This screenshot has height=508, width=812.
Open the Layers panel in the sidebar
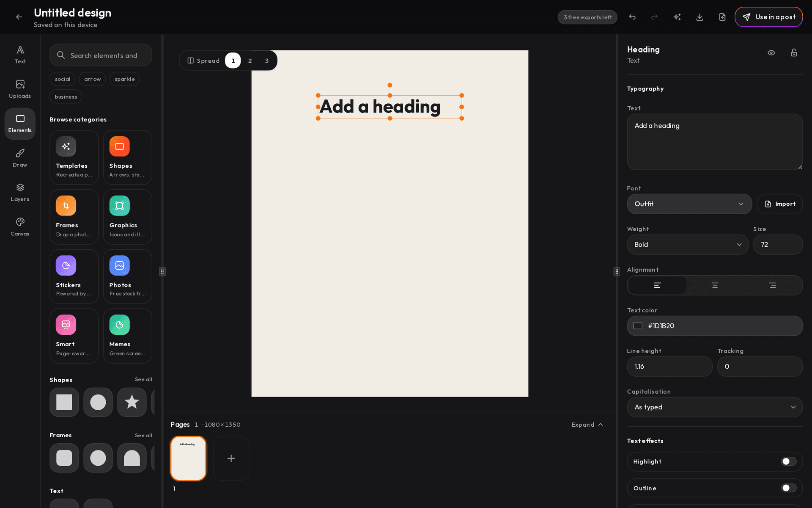tap(20, 193)
